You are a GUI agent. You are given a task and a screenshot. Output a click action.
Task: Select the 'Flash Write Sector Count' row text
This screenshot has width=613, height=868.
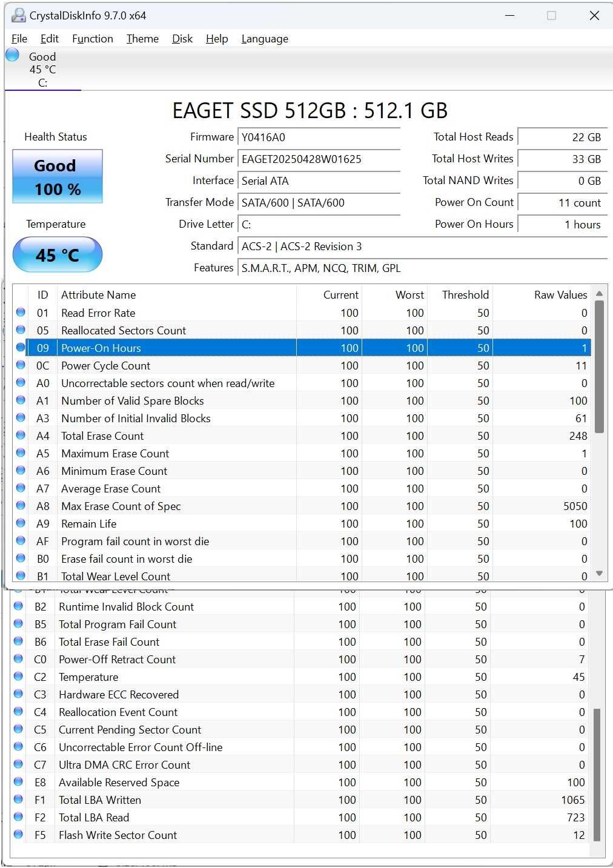point(118,835)
